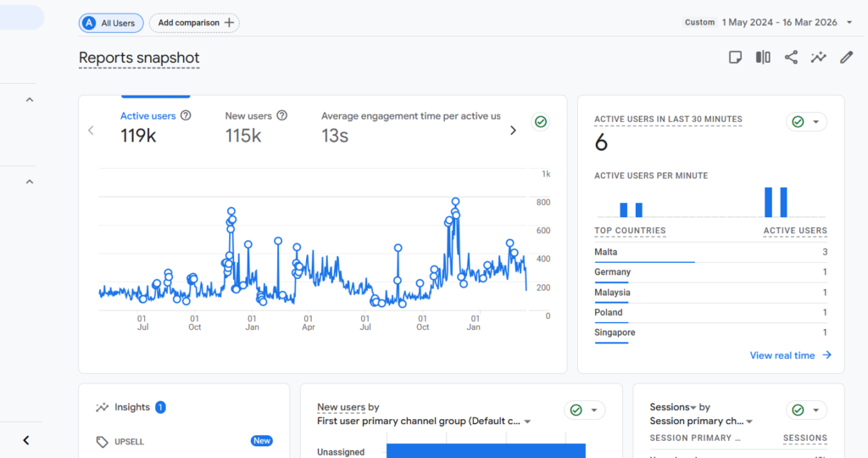This screenshot has width=868, height=458.
Task: Open the realtime card status dropdown
Action: pyautogui.click(x=806, y=122)
